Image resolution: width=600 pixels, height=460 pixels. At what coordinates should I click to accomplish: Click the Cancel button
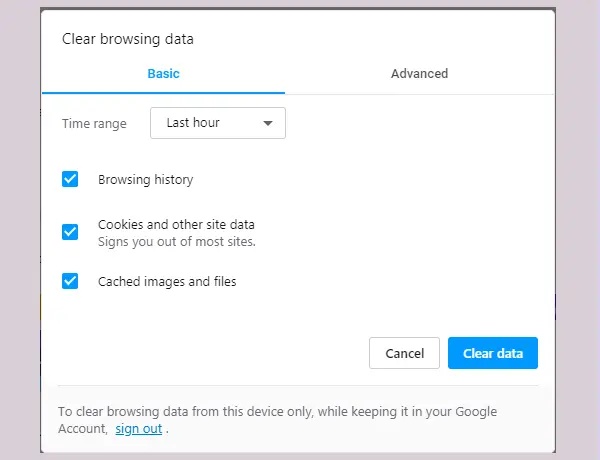(x=404, y=353)
